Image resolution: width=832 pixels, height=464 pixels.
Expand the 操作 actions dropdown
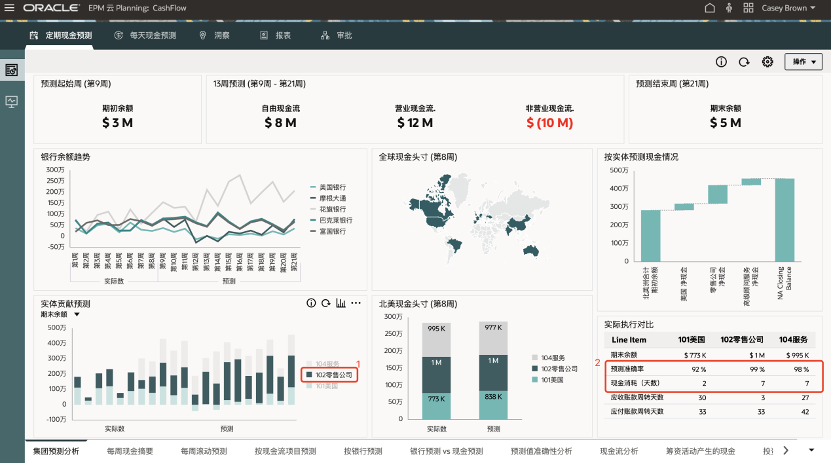tap(803, 62)
